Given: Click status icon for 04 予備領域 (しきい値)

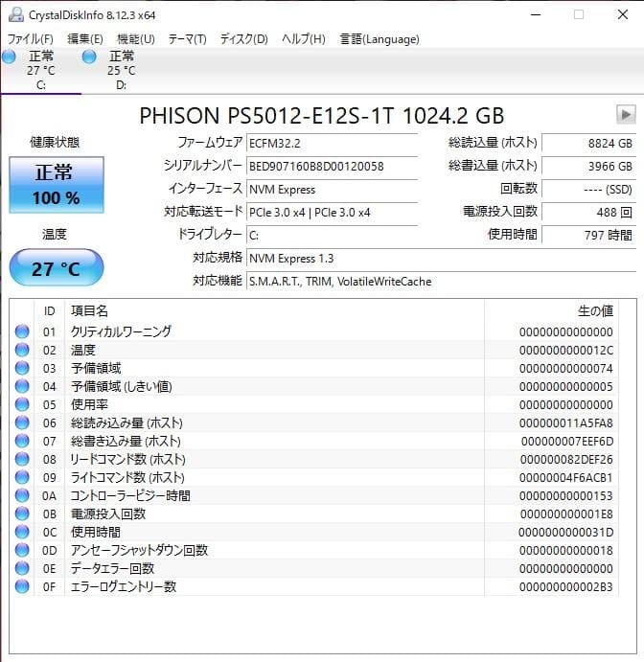Looking at the screenshot, I should (22, 386).
